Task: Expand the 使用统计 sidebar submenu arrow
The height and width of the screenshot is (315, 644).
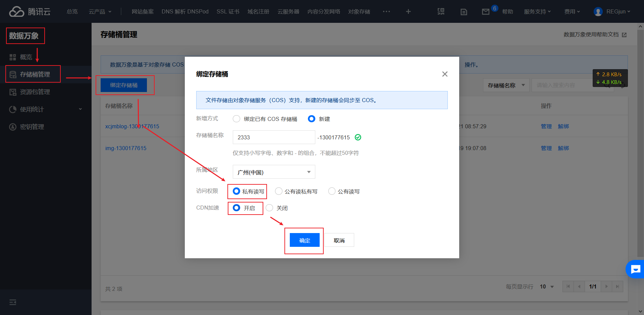Action: pos(80,109)
